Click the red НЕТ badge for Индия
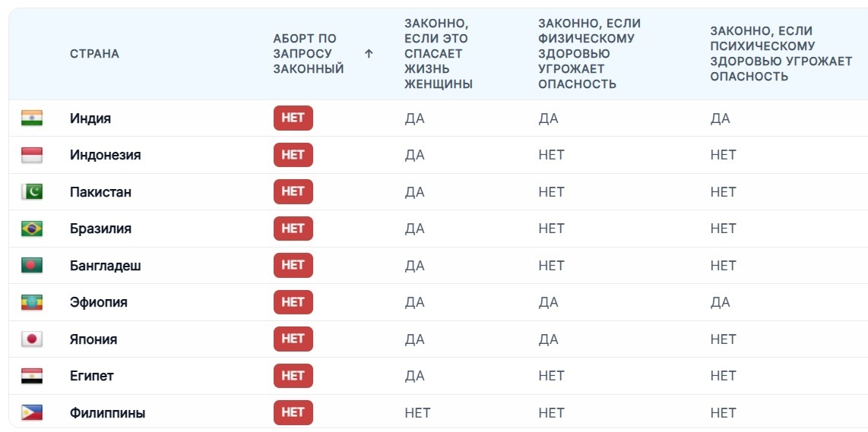The width and height of the screenshot is (868, 432). click(293, 118)
